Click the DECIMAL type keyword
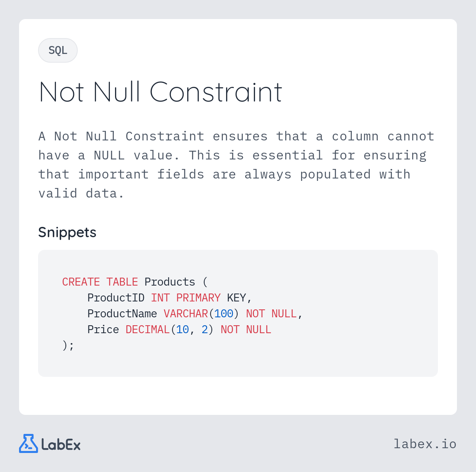476x472 pixels. (148, 330)
